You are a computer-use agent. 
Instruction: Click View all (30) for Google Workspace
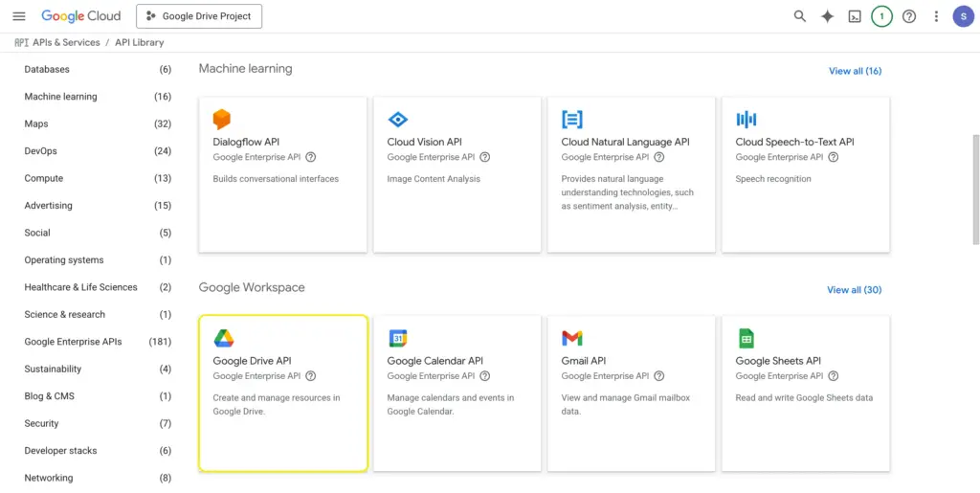[855, 289]
